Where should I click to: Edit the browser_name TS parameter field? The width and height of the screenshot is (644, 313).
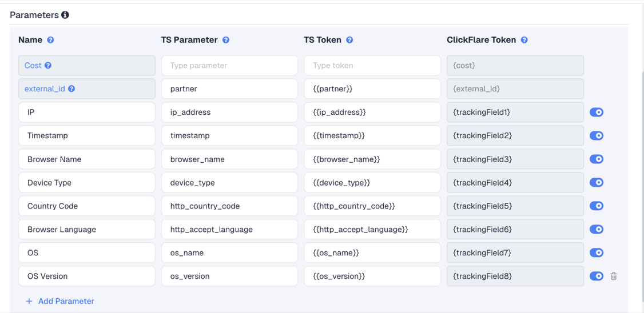click(229, 159)
